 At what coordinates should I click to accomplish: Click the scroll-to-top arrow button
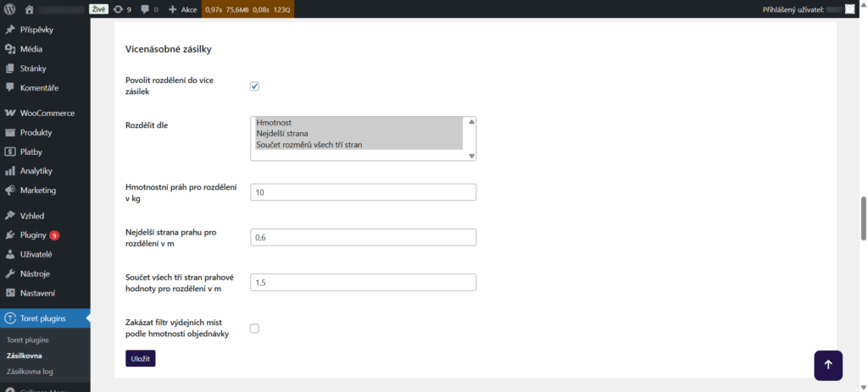[x=828, y=366]
